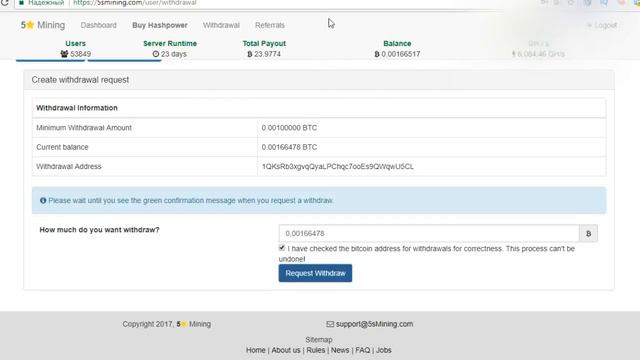Click the bitcoin symbol addon beside amount

pos(588,233)
